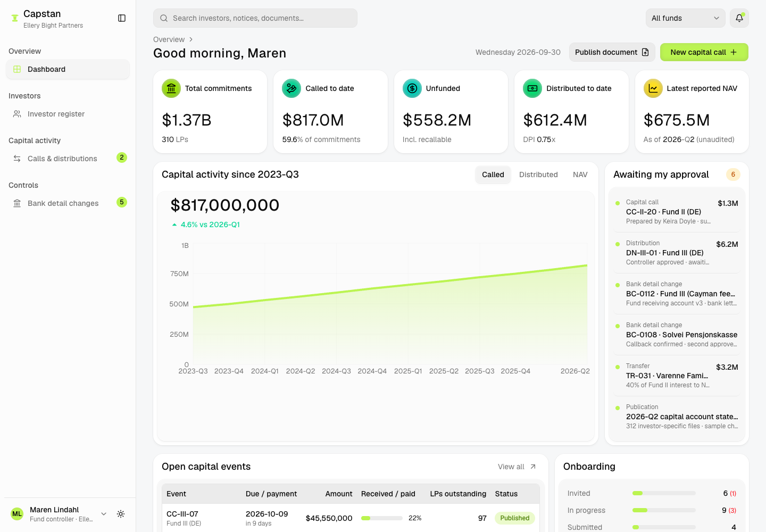Click the Publish document button
Viewport: 766px width, 532px height.
[x=612, y=52]
